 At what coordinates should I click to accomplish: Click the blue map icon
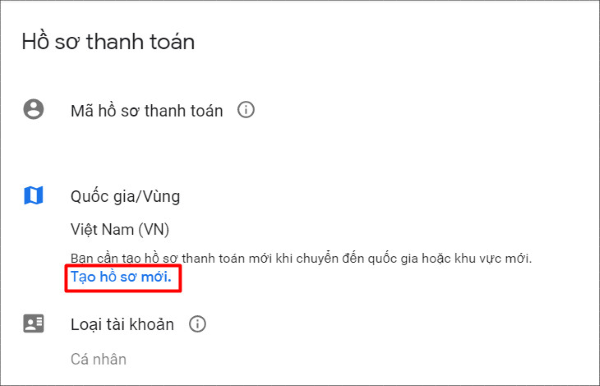pyautogui.click(x=34, y=195)
